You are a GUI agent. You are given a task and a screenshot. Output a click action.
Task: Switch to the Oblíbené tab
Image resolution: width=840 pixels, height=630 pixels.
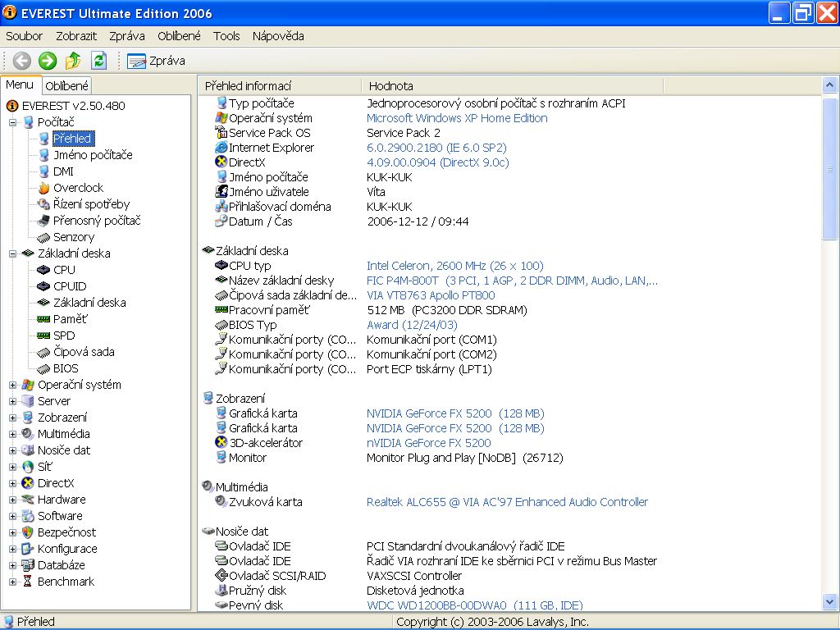(66, 85)
